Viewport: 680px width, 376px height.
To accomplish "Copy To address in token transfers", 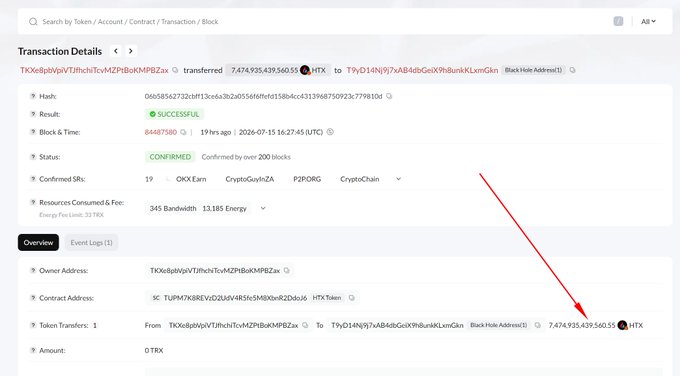I will (x=538, y=325).
